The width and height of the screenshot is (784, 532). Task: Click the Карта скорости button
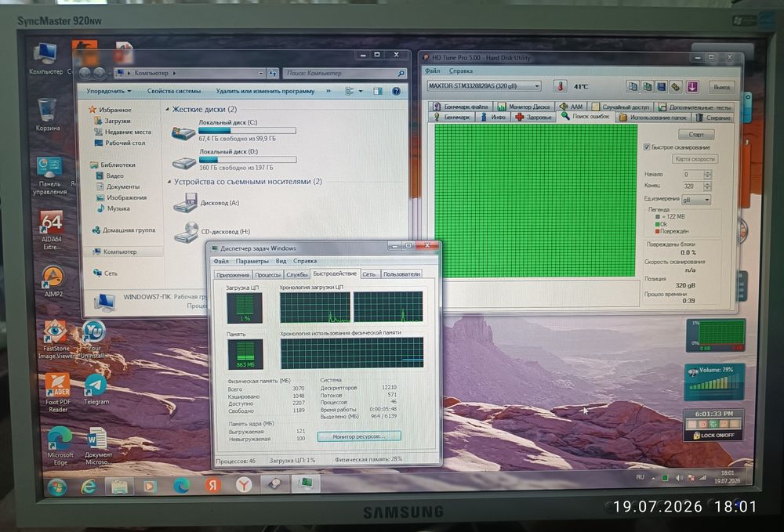point(695,159)
